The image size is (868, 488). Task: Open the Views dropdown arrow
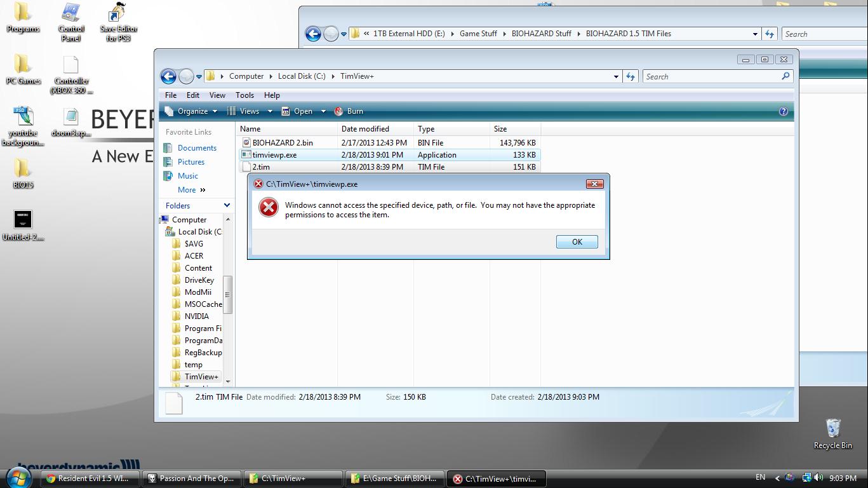click(x=269, y=111)
